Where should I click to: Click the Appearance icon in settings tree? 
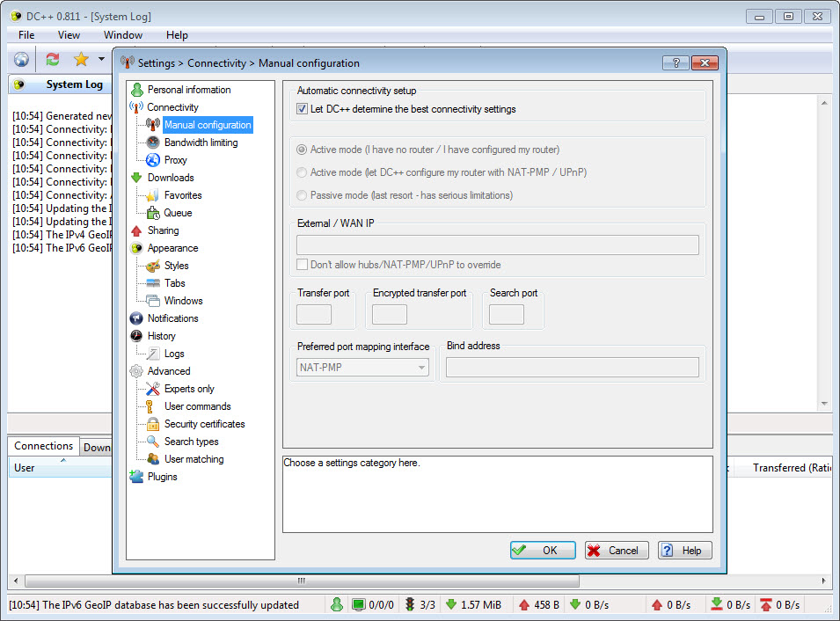136,248
